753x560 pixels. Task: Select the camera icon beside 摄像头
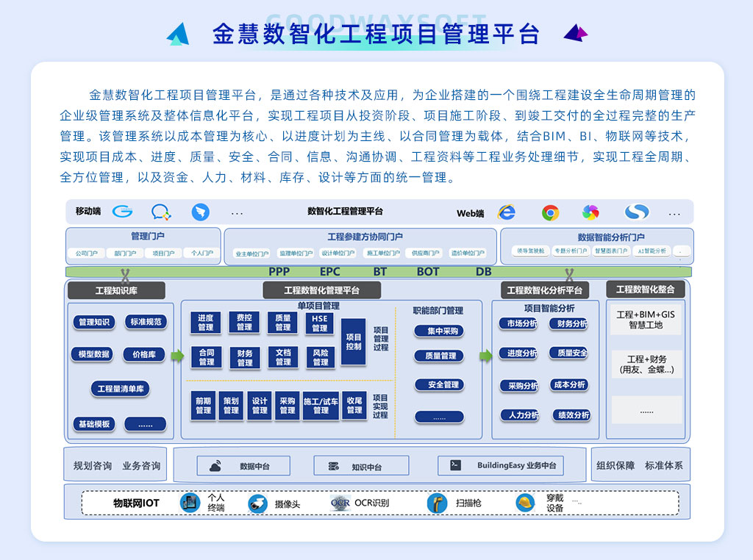[257, 503]
